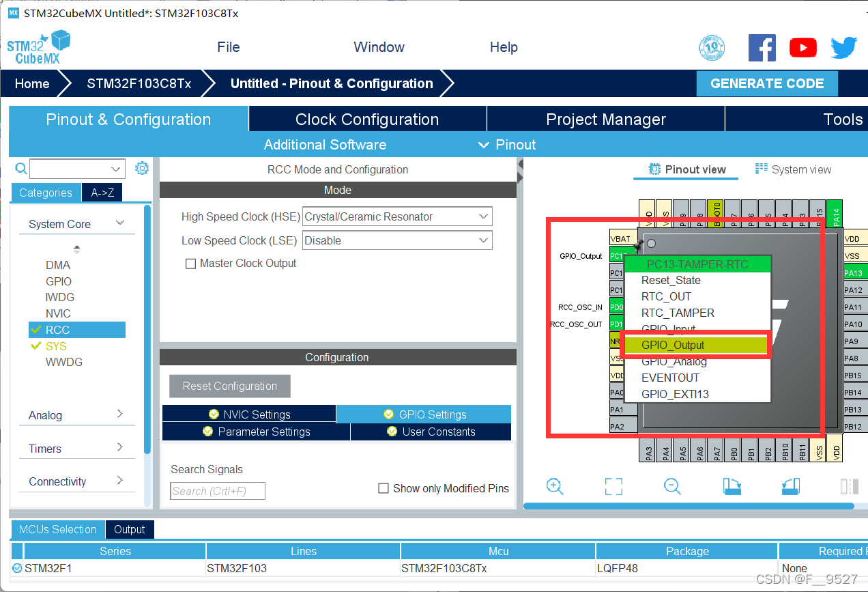Open the gear settings icon beside search
The height and width of the screenshot is (592, 868).
pyautogui.click(x=142, y=169)
